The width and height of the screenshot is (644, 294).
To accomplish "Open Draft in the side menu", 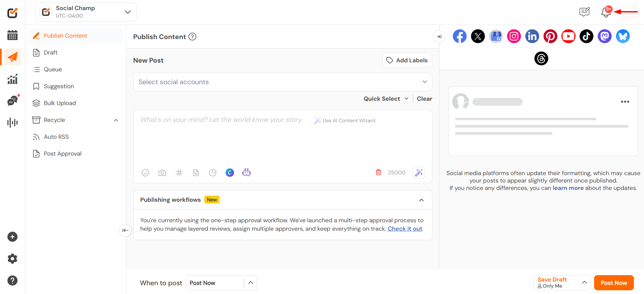I will point(51,53).
